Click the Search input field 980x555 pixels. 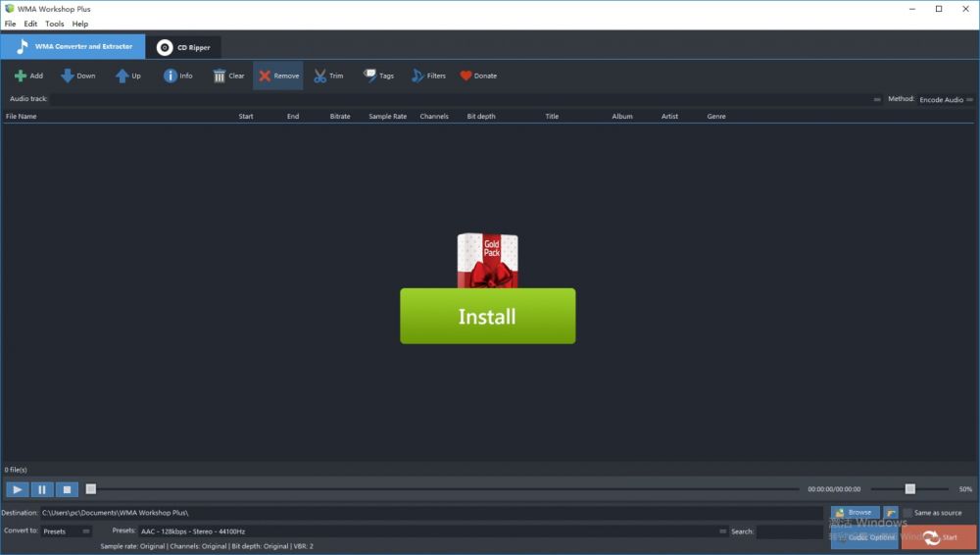[791, 531]
